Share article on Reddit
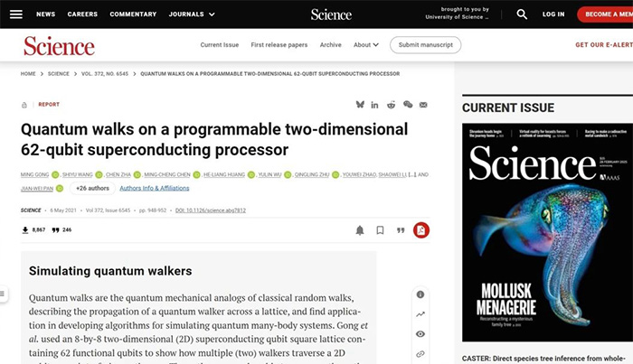The image size is (633, 364). [x=391, y=105]
